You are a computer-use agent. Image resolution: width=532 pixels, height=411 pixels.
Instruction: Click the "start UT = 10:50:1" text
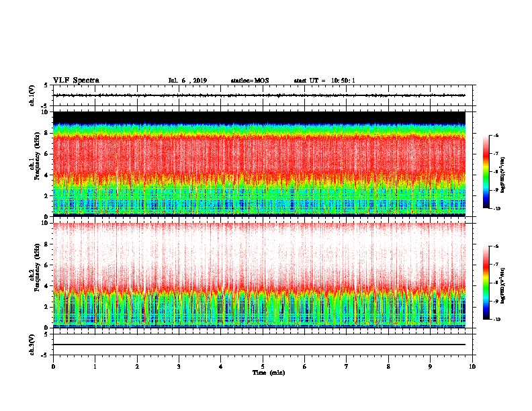tap(324, 81)
